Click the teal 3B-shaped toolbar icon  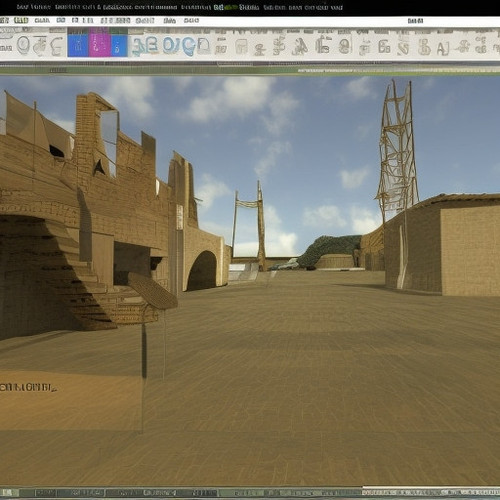pyautogui.click(x=146, y=46)
